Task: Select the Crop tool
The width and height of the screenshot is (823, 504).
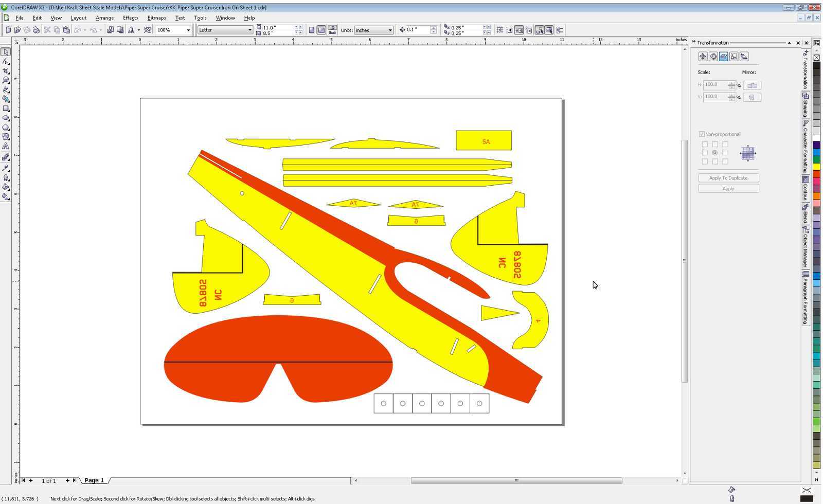Action: tap(6, 71)
